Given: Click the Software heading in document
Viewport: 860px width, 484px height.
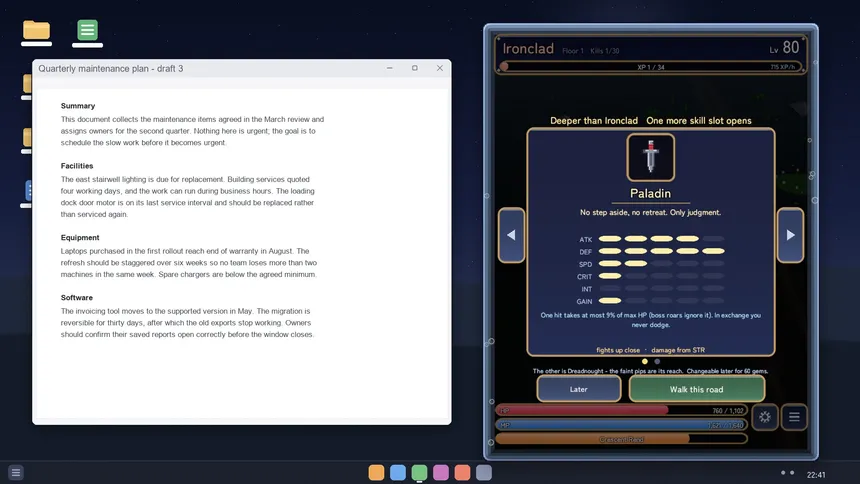Looking at the screenshot, I should coord(77,297).
